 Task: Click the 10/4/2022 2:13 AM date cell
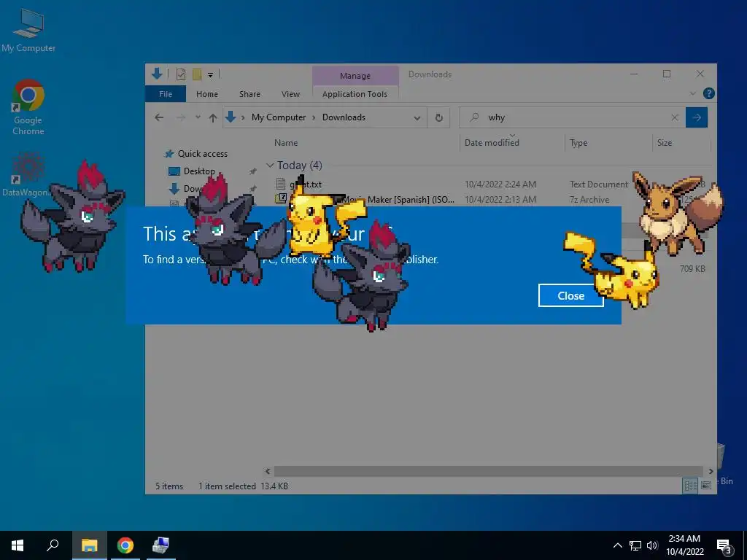pos(500,200)
